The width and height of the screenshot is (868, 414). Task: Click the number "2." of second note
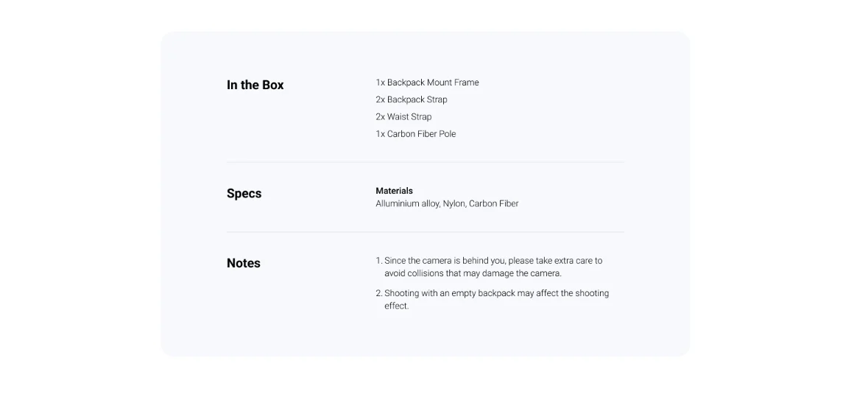coord(379,293)
